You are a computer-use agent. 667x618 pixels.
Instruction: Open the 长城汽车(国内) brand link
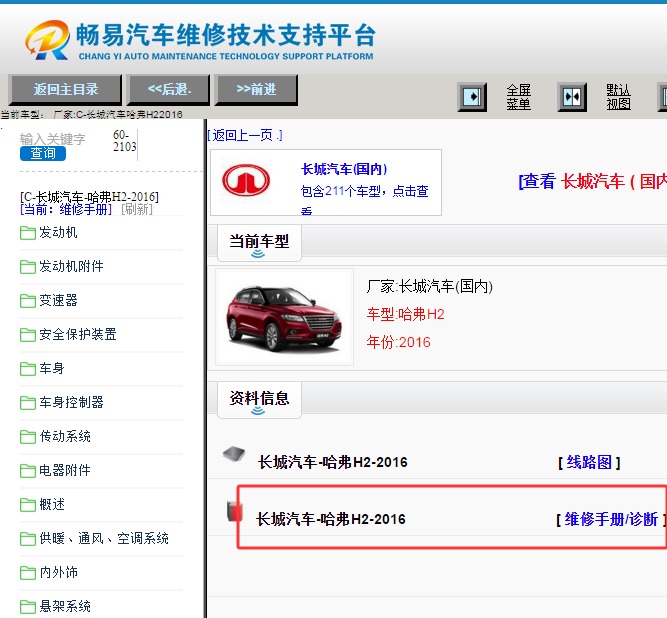pyautogui.click(x=344, y=169)
